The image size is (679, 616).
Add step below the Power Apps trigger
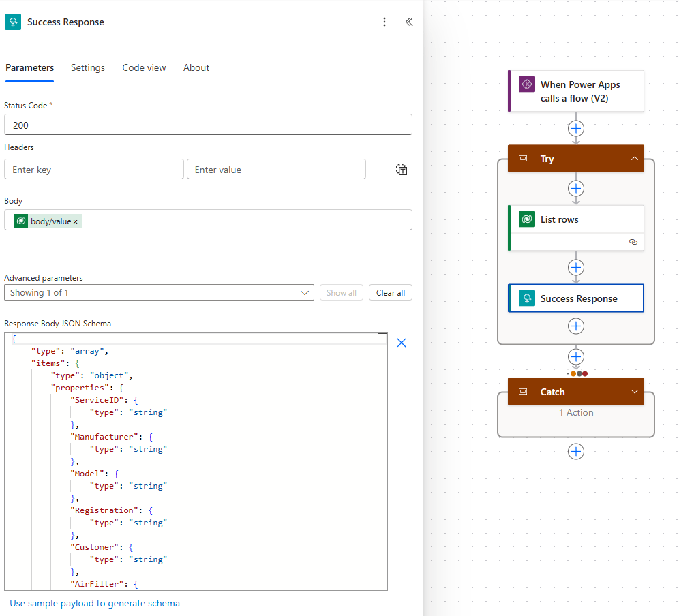576,128
